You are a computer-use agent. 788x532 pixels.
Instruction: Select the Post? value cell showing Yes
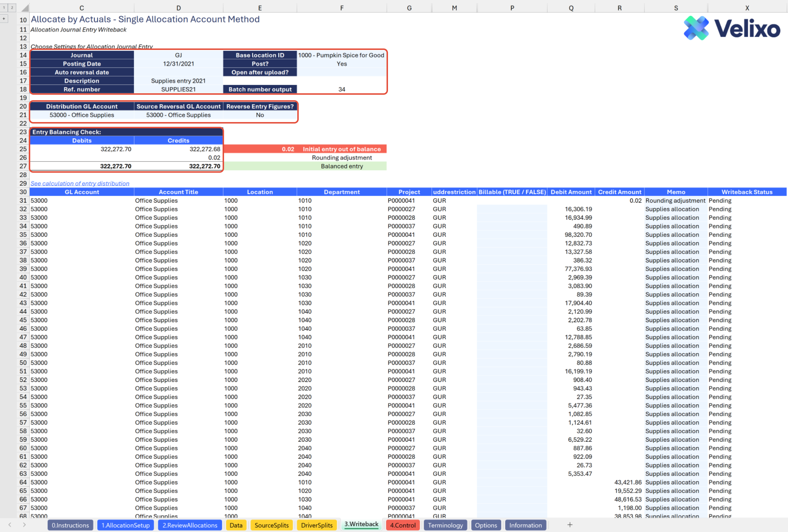coord(341,64)
